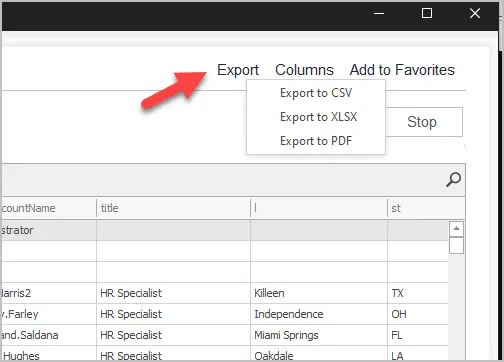Select the TX state cell
The height and width of the screenshot is (362, 504).
pyautogui.click(x=418, y=293)
